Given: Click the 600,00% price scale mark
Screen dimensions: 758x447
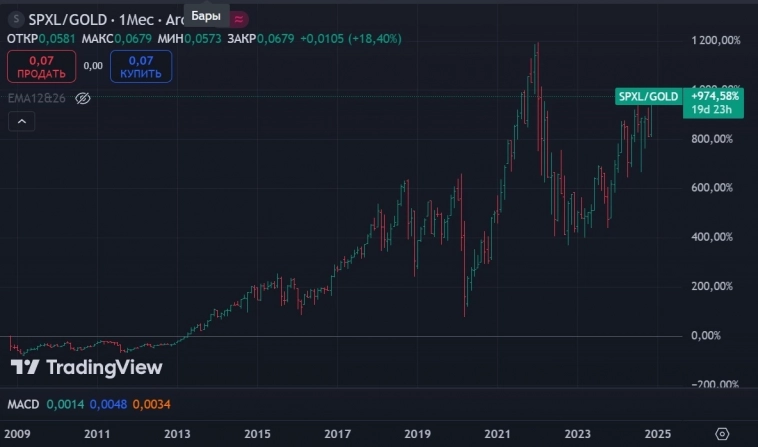Looking at the screenshot, I should pyautogui.click(x=712, y=188).
